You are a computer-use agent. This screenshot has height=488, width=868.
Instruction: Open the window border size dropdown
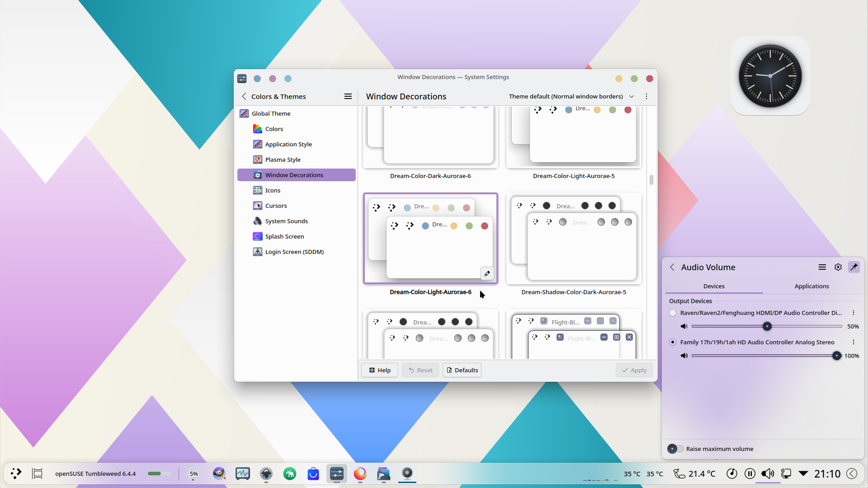571,96
